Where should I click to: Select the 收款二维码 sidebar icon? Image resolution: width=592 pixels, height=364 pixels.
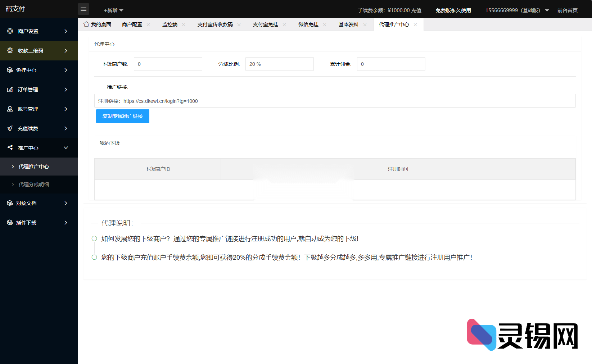[10, 50]
